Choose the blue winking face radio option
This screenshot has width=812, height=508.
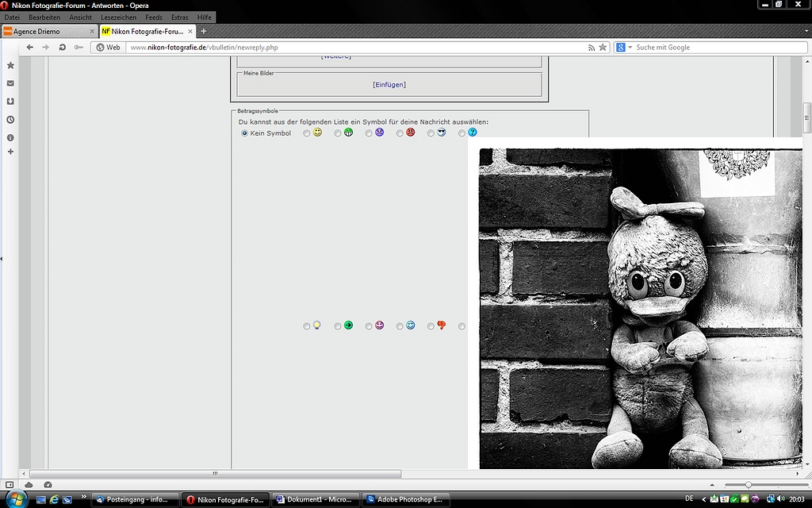coord(400,326)
